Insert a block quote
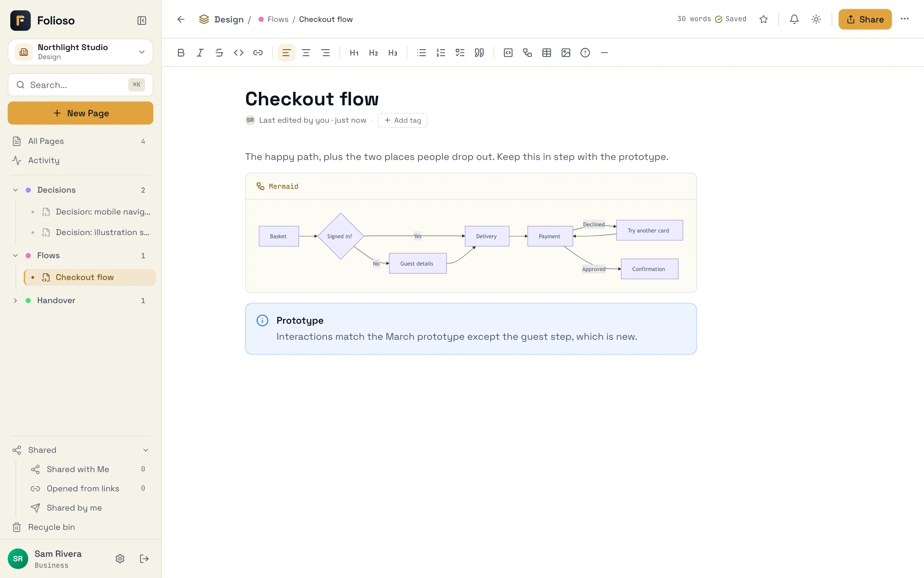Screen dimensions: 924x578 (x=479, y=53)
